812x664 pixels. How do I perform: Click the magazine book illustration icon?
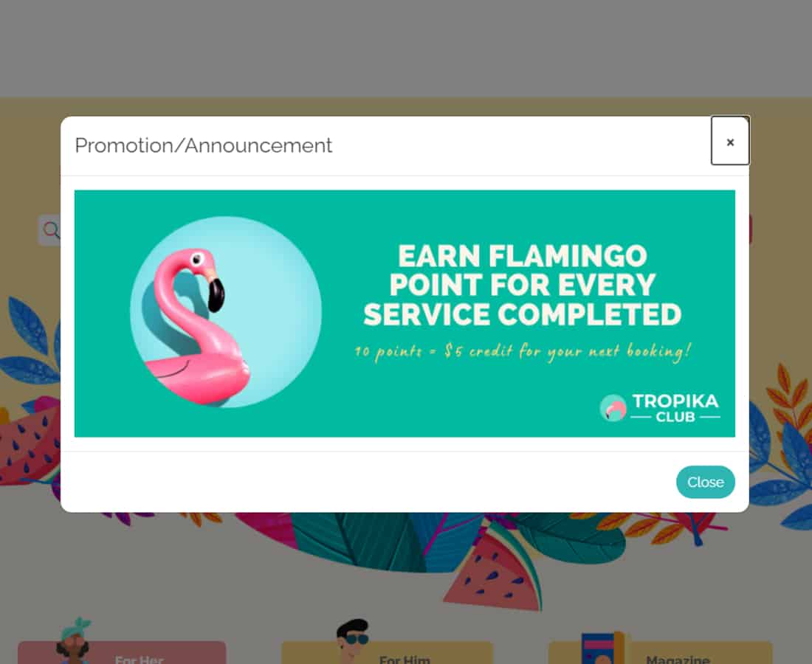[602, 648]
